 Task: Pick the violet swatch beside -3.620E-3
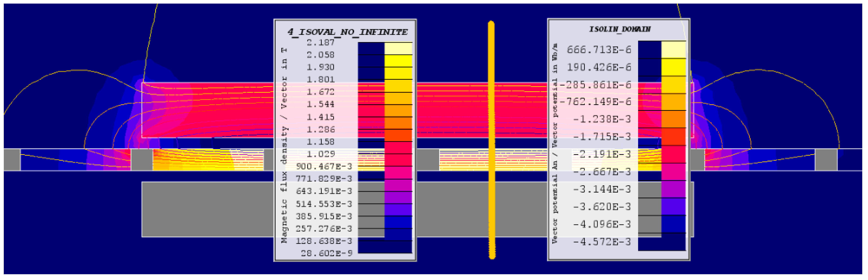point(673,207)
